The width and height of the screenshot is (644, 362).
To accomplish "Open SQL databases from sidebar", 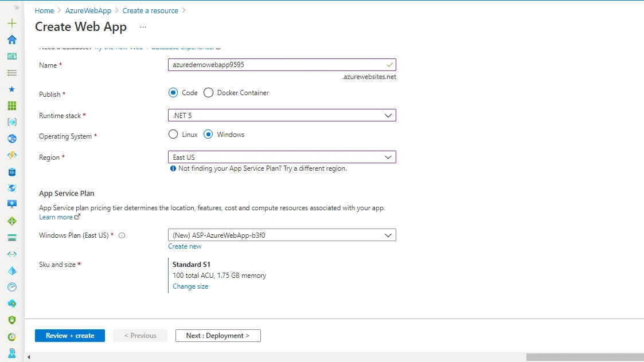I will point(11,171).
